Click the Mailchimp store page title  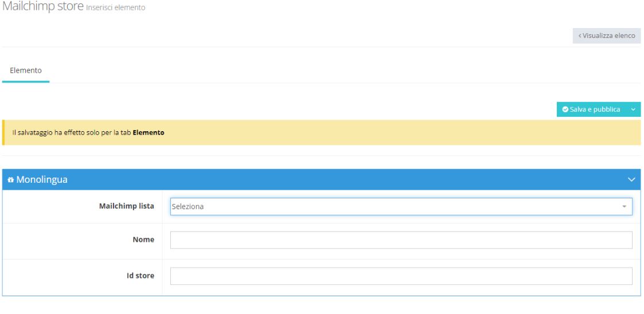point(42,6)
